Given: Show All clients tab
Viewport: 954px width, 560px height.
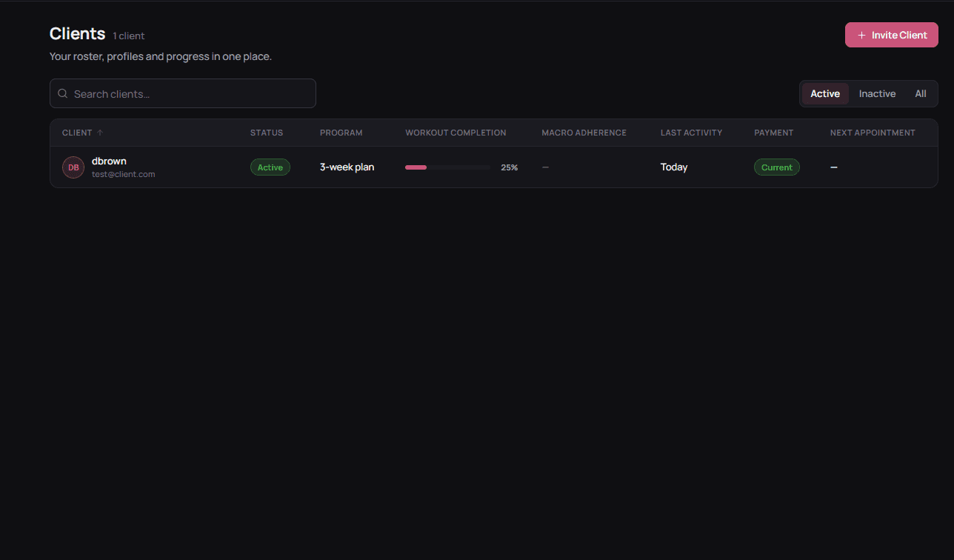Looking at the screenshot, I should 921,94.
